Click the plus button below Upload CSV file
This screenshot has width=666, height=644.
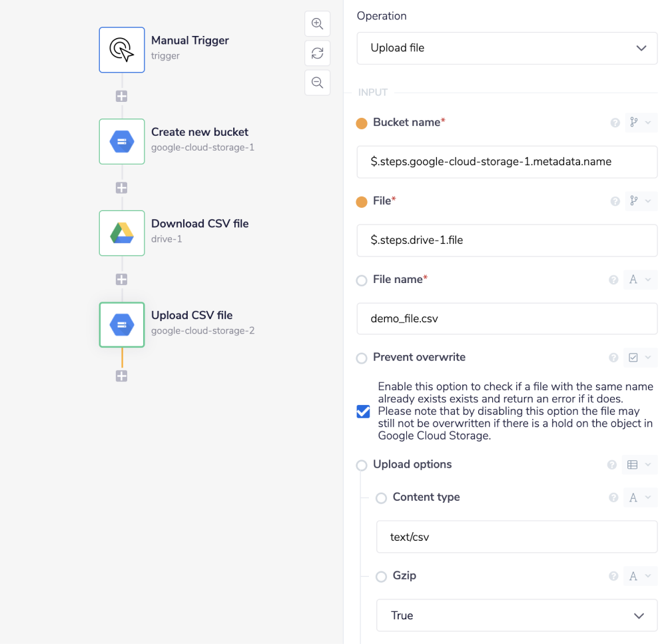(122, 376)
